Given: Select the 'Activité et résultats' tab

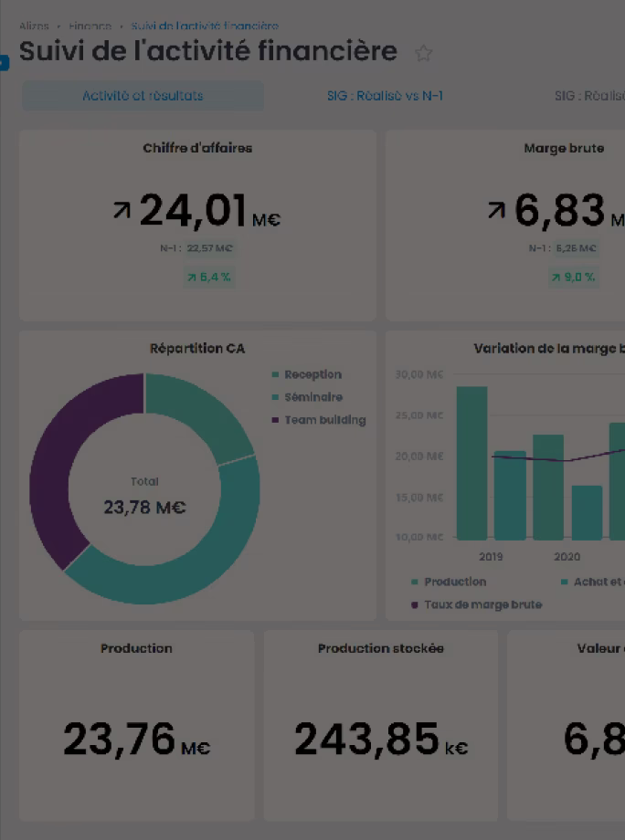Looking at the screenshot, I should tap(143, 96).
